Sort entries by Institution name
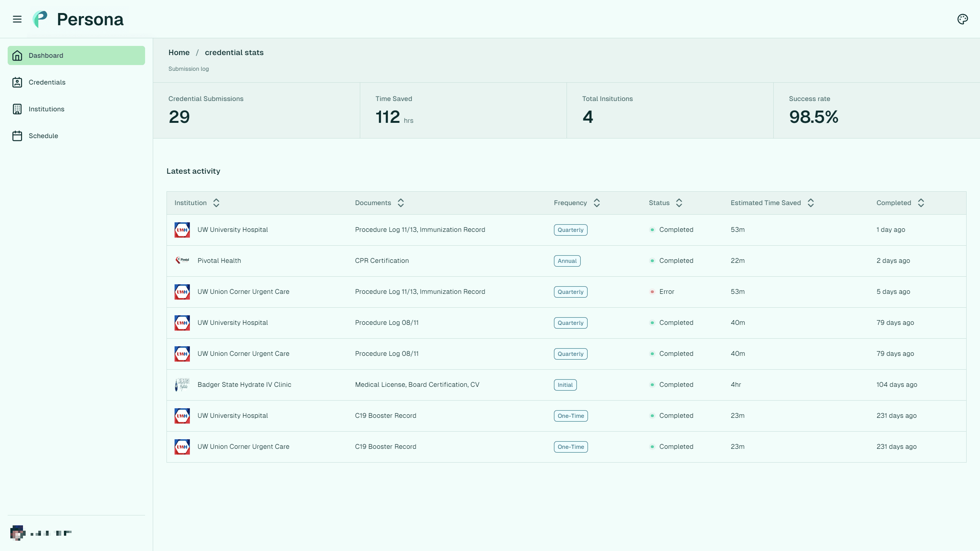 (x=216, y=203)
